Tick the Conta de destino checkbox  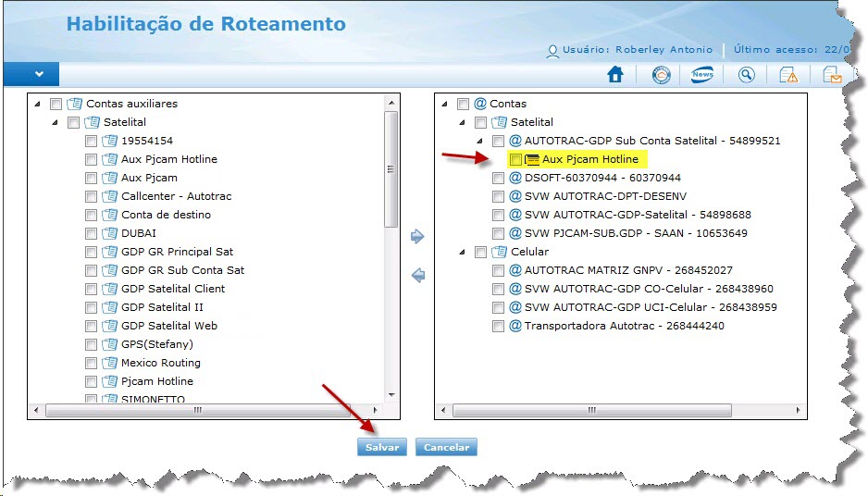[92, 215]
